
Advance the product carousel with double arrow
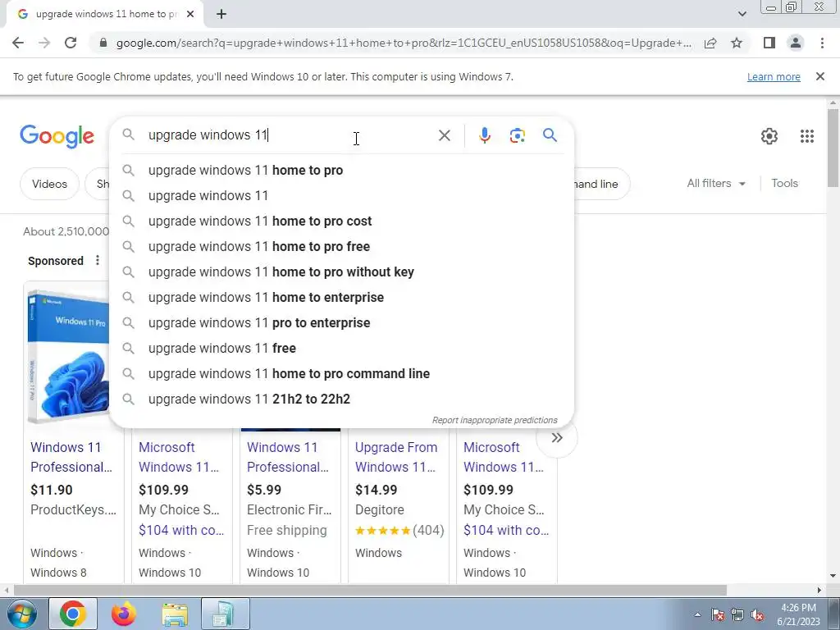click(x=557, y=438)
